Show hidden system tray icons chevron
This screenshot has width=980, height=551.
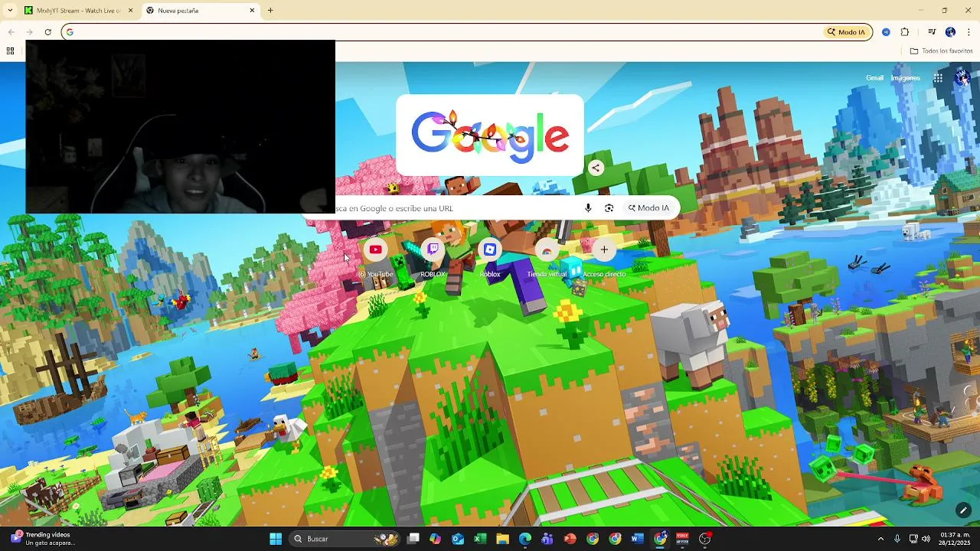880,539
